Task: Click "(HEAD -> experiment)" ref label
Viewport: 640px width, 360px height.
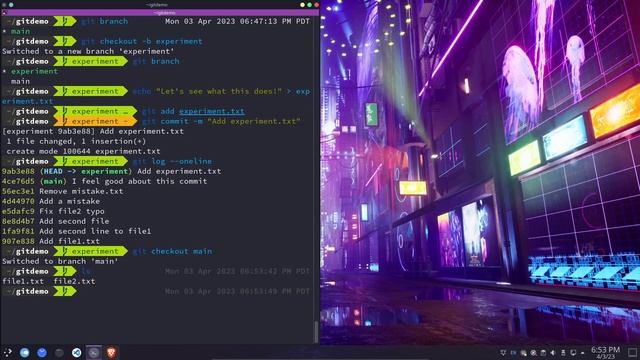Action: pyautogui.click(x=86, y=171)
